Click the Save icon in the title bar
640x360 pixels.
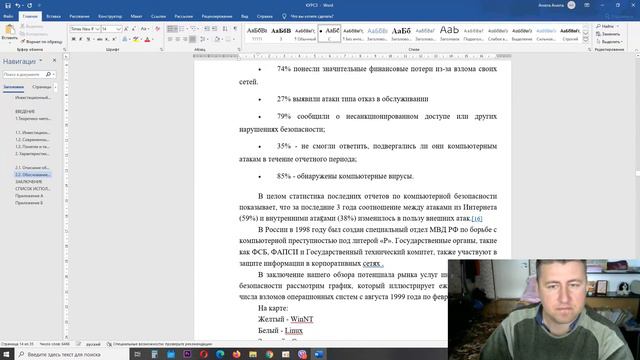click(x=7, y=5)
